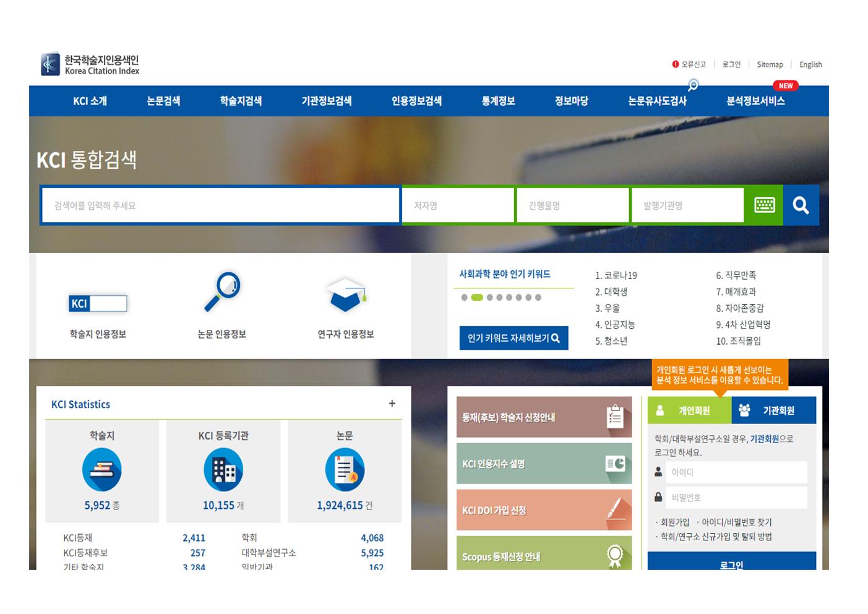Expand KCI Statistics with plus button
This screenshot has height=614, width=868.
point(392,404)
